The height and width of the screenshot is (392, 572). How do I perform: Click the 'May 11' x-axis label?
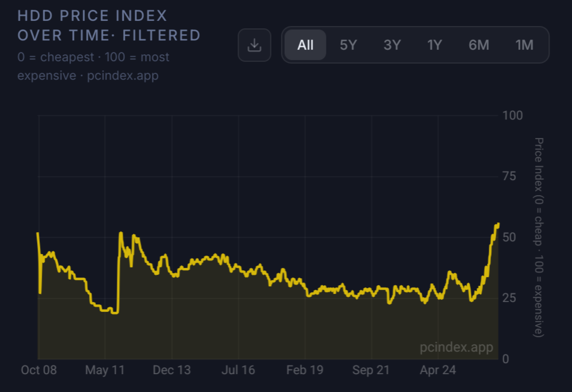(x=105, y=370)
